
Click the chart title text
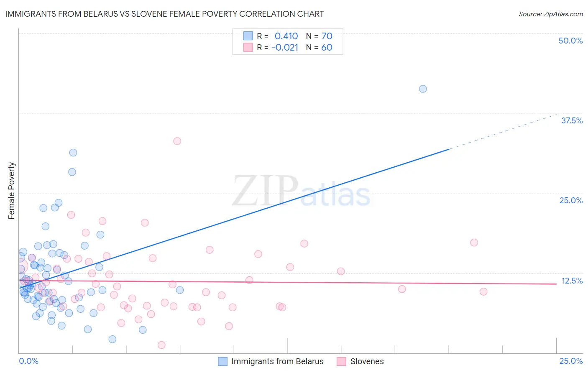[x=164, y=14]
